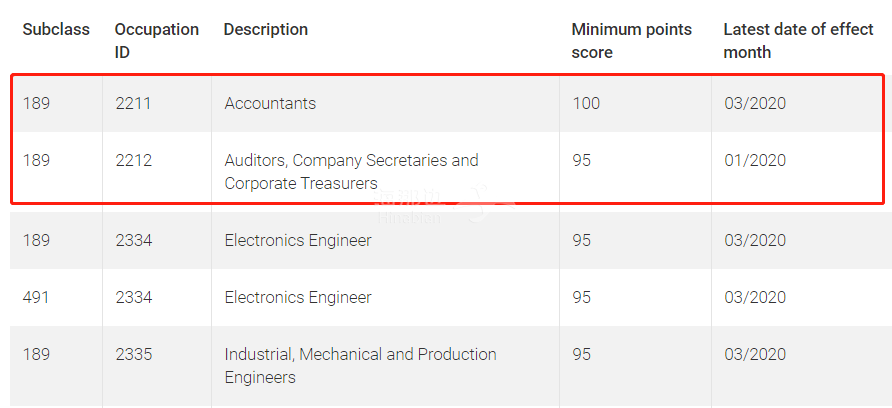The height and width of the screenshot is (408, 892).
Task: Click the Occupation ID column header
Action: click(156, 41)
